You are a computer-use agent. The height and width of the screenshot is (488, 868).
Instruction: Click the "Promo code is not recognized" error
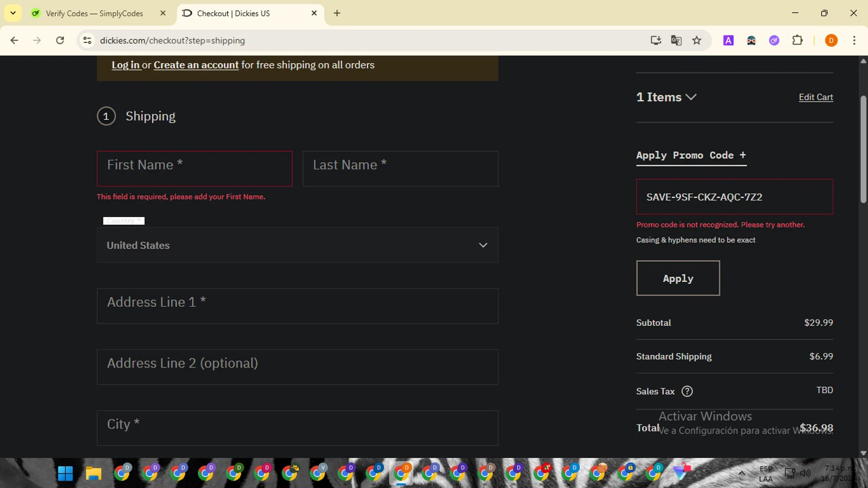[720, 225]
